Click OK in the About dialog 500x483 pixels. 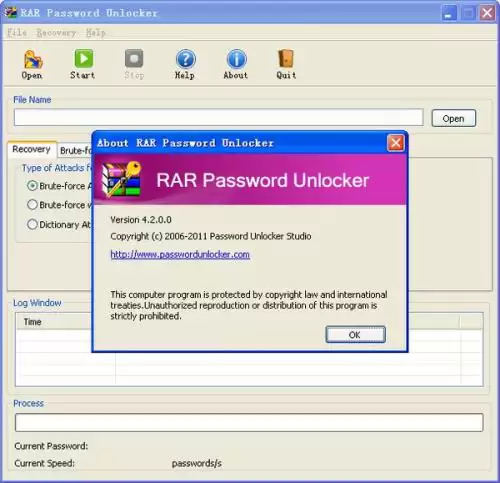pos(355,334)
